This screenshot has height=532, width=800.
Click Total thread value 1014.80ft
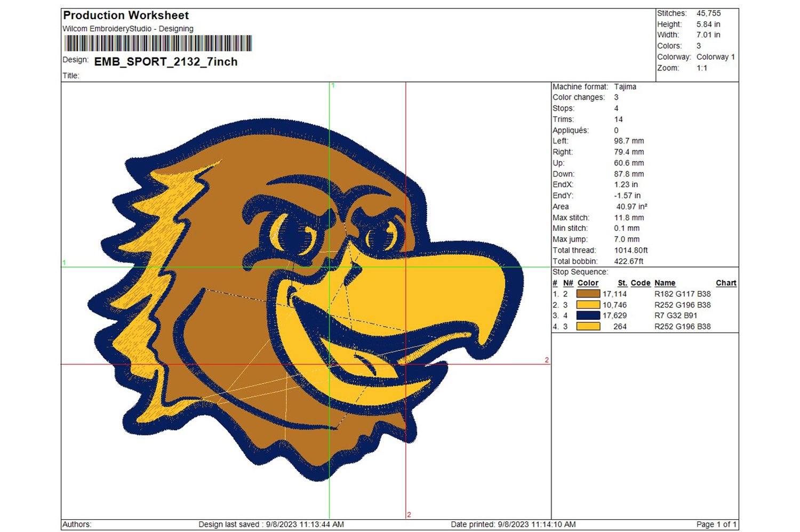(x=631, y=251)
